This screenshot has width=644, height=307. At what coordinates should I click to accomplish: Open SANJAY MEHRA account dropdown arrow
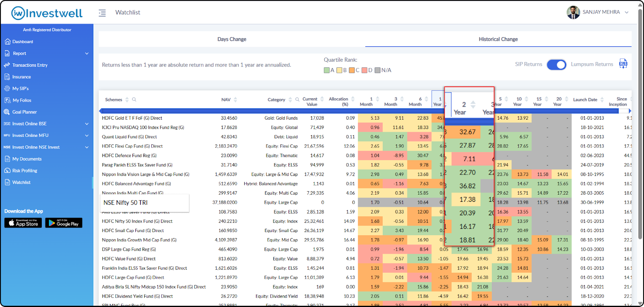[627, 12]
